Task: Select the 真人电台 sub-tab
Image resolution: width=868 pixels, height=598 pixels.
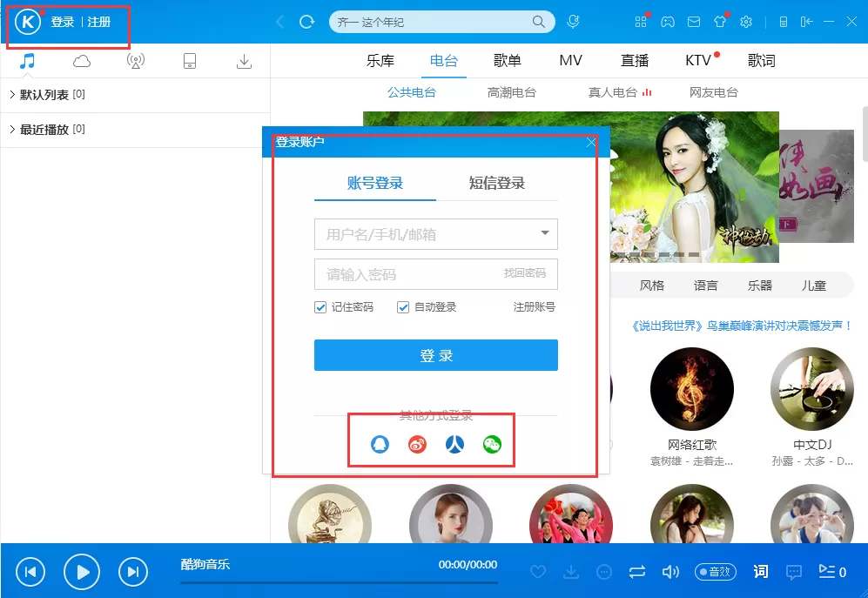Action: 613,92
